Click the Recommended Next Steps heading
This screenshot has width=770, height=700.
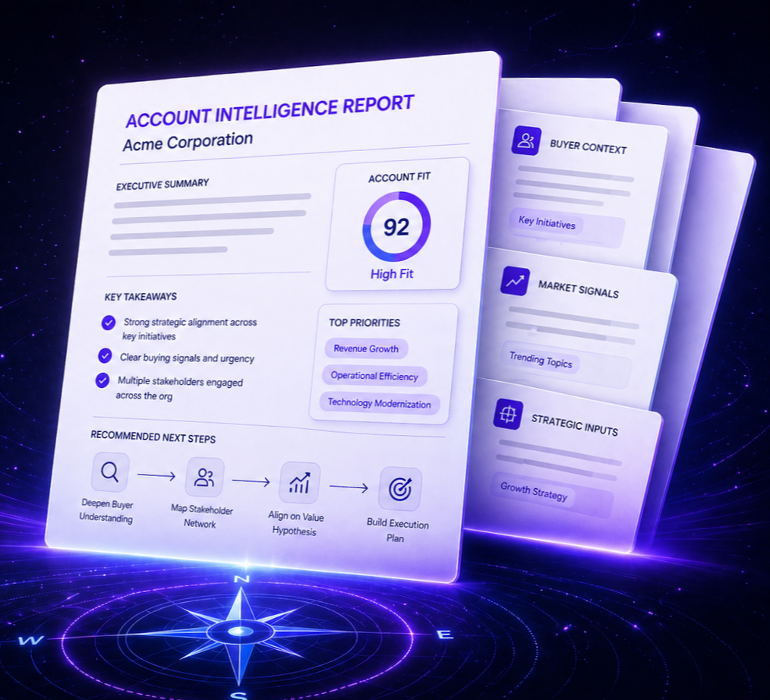(153, 437)
